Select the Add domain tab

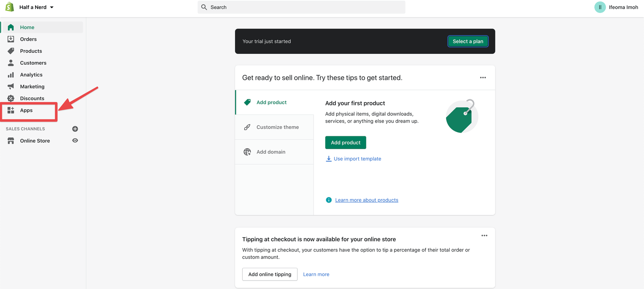[275, 152]
